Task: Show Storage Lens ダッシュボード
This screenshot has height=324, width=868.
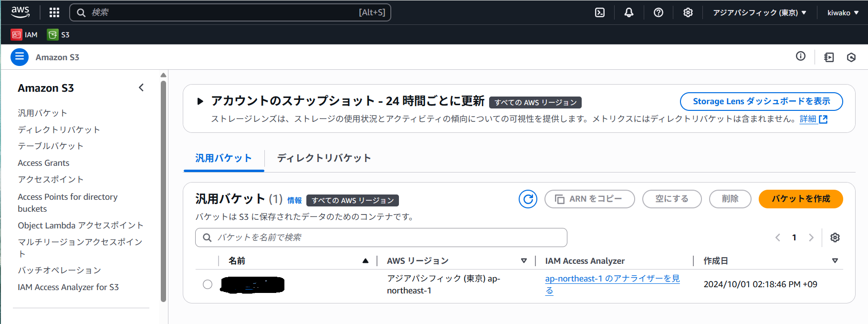Action: click(x=761, y=101)
